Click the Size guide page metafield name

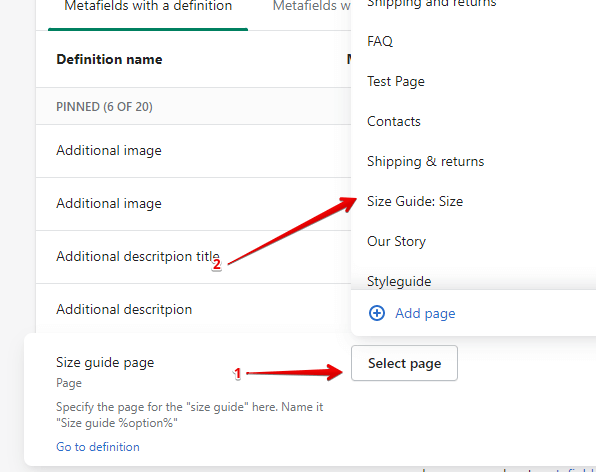(x=105, y=363)
